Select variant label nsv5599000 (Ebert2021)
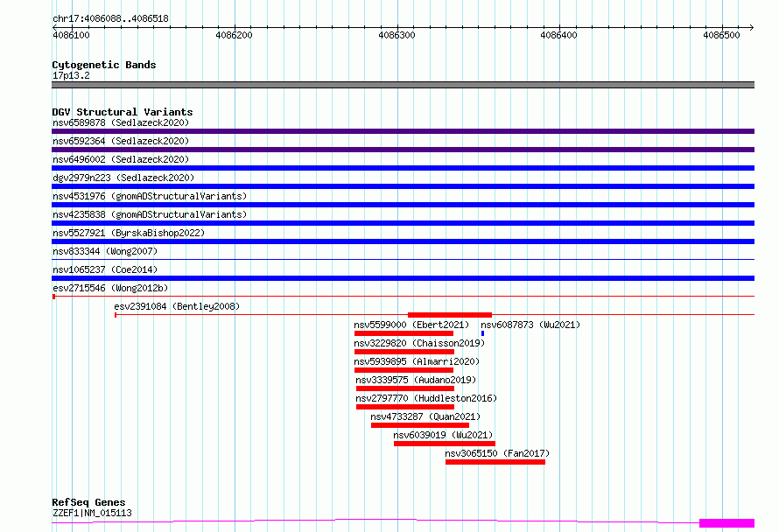The image size is (779, 532). 411,325
